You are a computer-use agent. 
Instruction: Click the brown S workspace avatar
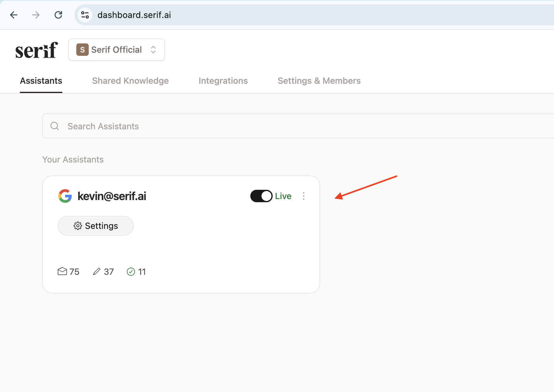click(x=83, y=50)
